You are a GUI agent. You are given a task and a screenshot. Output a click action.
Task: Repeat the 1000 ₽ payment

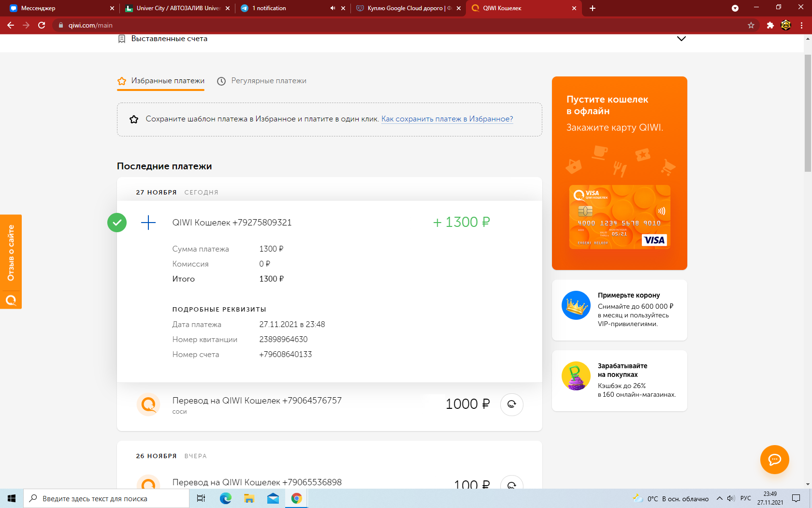pos(512,404)
